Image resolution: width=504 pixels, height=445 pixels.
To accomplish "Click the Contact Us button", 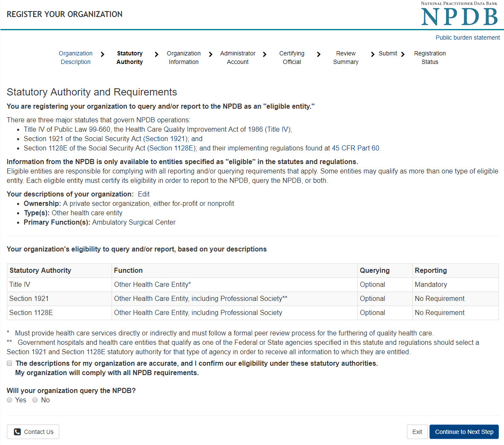I will click(33, 432).
